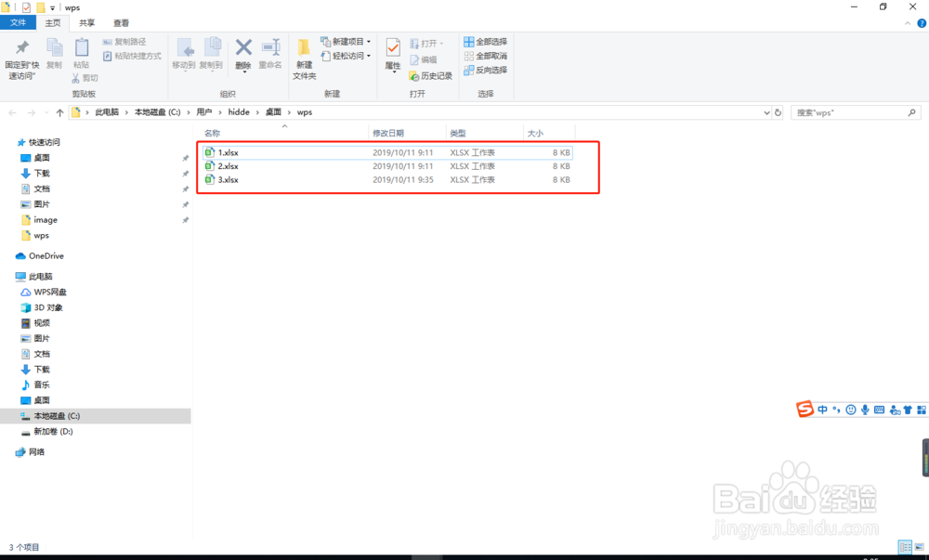This screenshot has width=929, height=560.
Task: Toggle Chinese input mode in Sogou bar
Action: click(822, 410)
